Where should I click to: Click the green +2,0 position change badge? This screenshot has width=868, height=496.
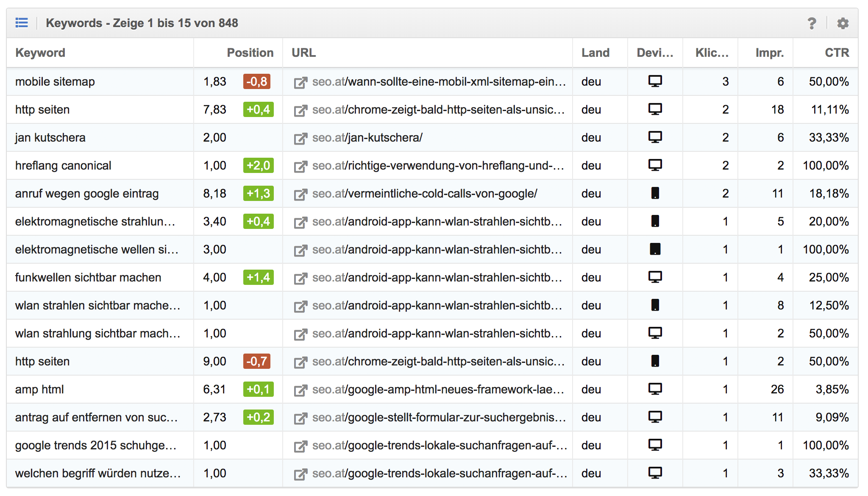click(x=258, y=165)
